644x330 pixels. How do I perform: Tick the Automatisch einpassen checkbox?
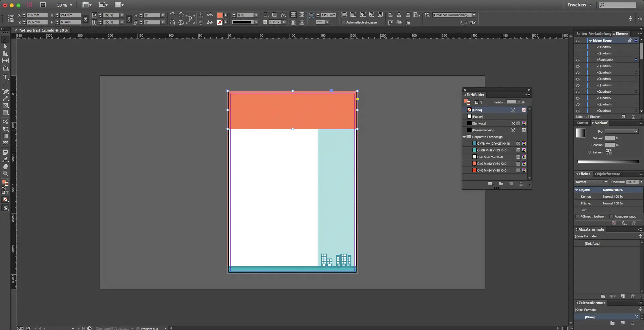(x=343, y=22)
